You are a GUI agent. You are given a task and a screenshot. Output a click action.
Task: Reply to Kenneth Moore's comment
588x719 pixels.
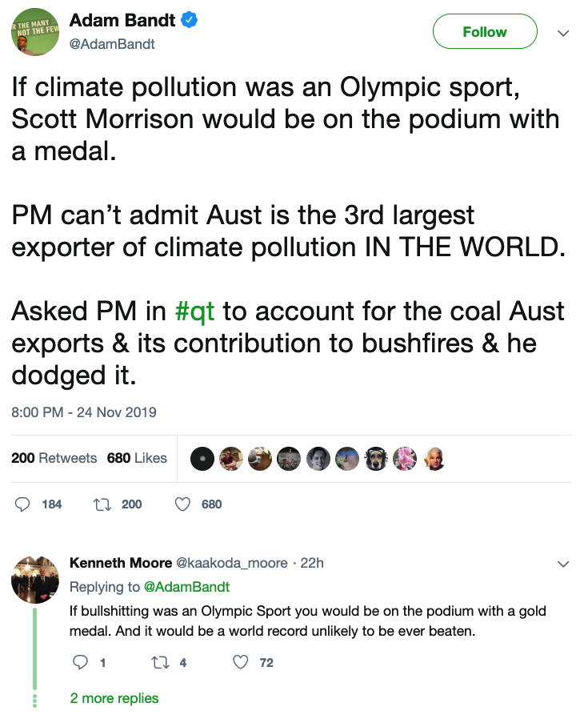coord(79,662)
